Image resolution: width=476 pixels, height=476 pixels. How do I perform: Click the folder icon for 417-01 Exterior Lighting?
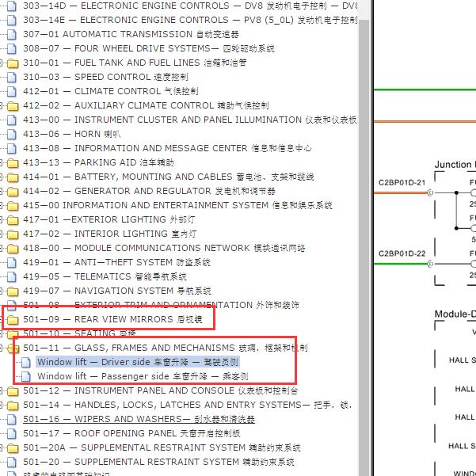point(13,220)
